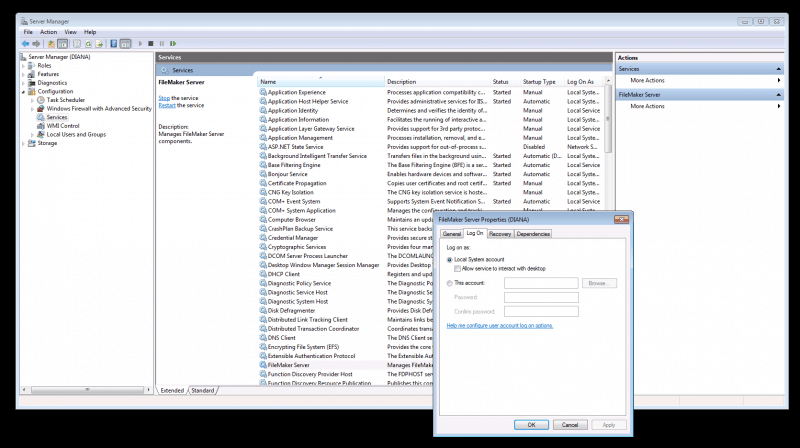Click the Export List toolbar icon
This screenshot has height=448, width=800.
click(99, 44)
